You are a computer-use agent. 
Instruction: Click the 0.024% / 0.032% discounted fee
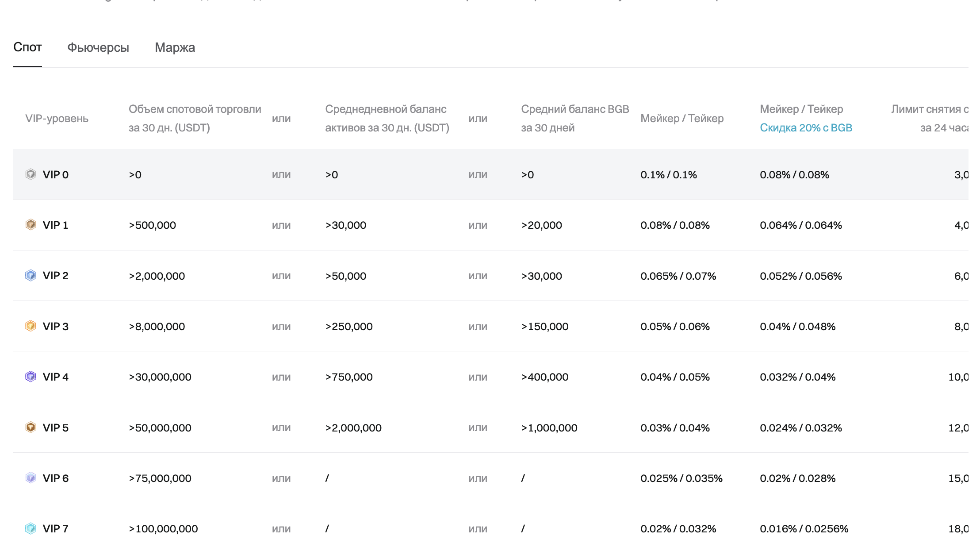(x=801, y=428)
